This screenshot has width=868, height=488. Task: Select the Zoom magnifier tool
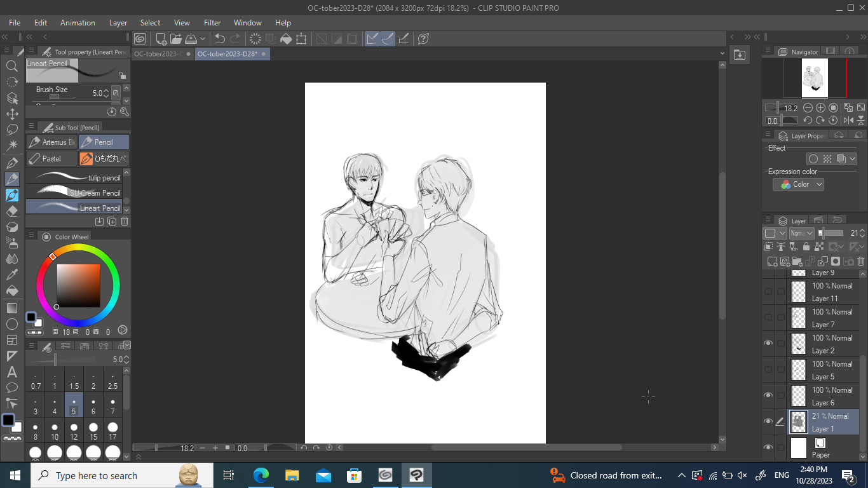(12, 66)
